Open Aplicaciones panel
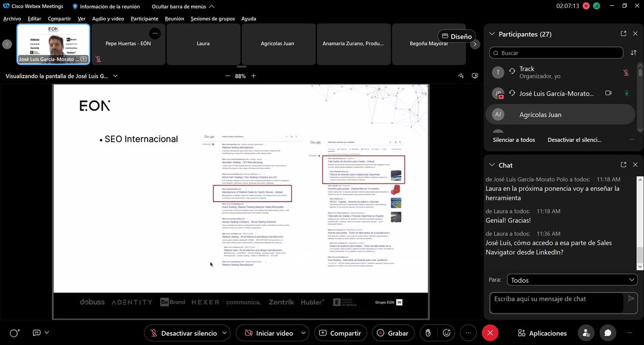This screenshot has width=644, height=345. coord(541,333)
